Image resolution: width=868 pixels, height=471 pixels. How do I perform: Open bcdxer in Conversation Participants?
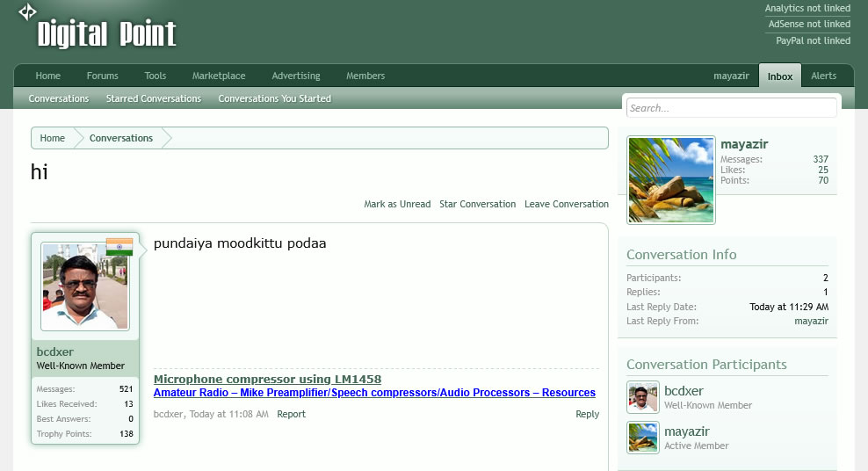pyautogui.click(x=684, y=391)
